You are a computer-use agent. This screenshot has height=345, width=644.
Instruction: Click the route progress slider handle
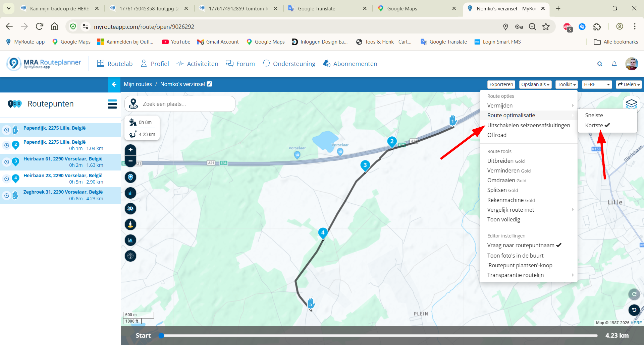[161, 335]
